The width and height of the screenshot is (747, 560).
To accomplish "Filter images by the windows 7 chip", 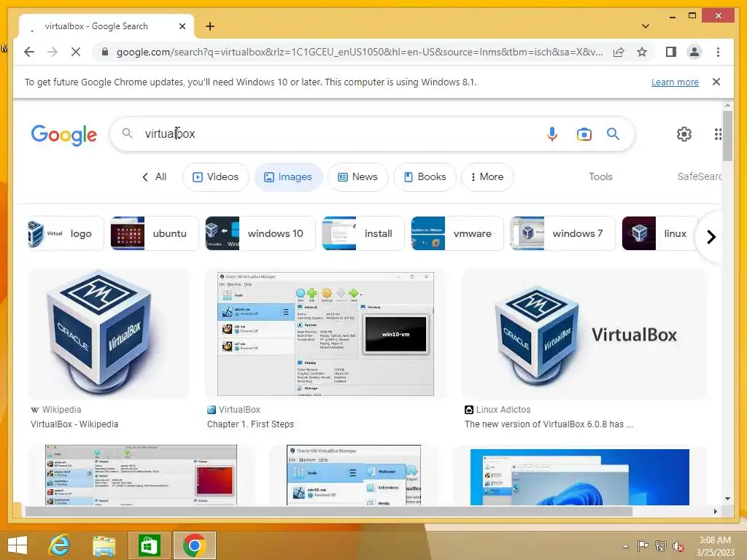I will (562, 233).
